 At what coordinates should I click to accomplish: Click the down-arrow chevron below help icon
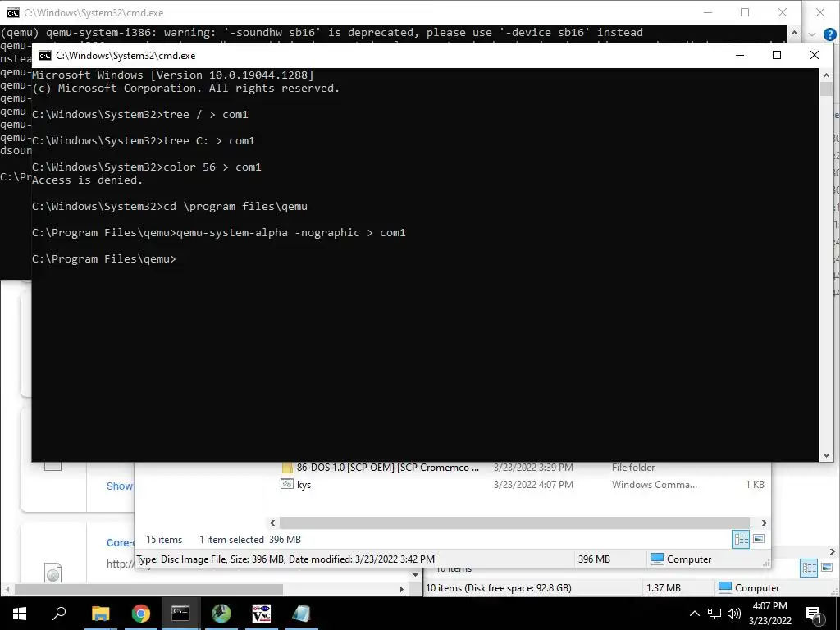pos(811,34)
